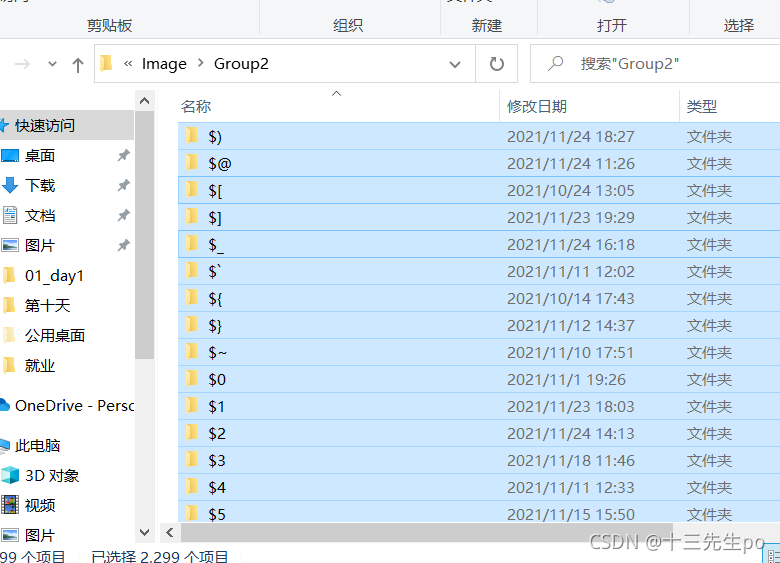Click the refresh button beside address bar
This screenshot has width=780, height=563.
496,64
